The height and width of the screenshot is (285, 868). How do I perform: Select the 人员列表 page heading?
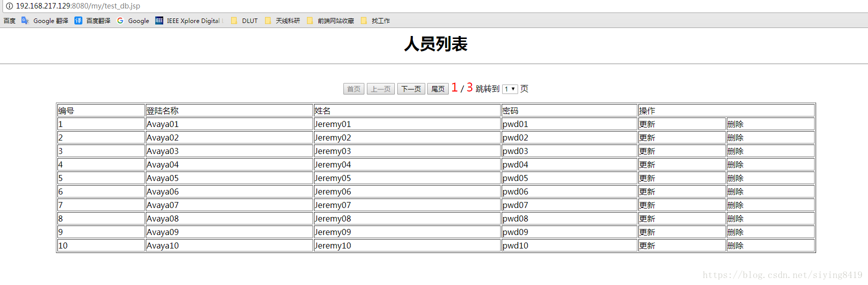(x=436, y=44)
